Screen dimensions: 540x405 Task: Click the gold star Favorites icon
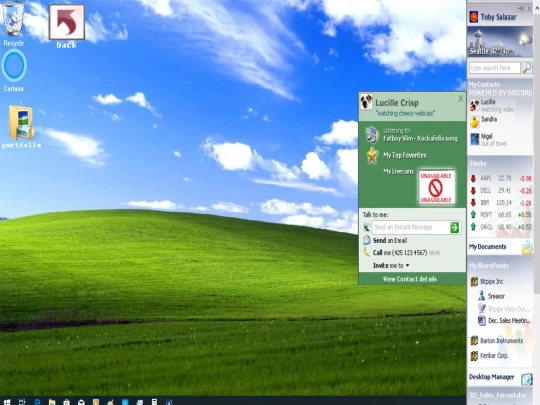tap(372, 155)
